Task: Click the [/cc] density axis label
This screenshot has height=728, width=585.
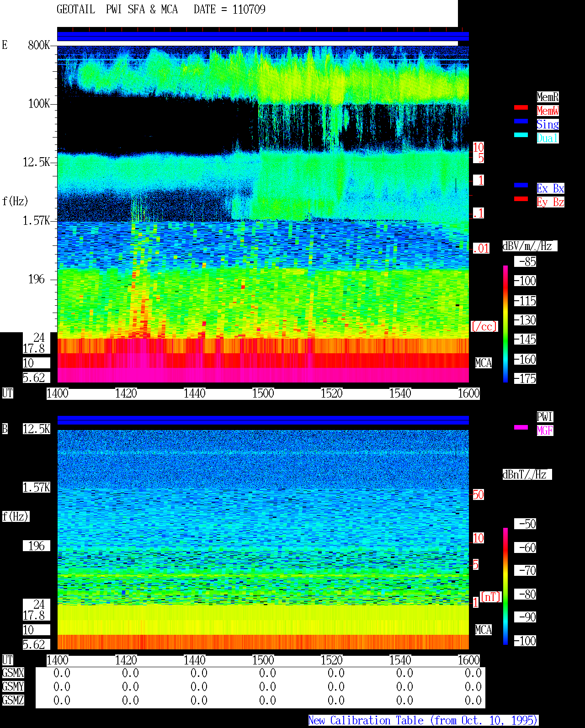Action: point(484,327)
